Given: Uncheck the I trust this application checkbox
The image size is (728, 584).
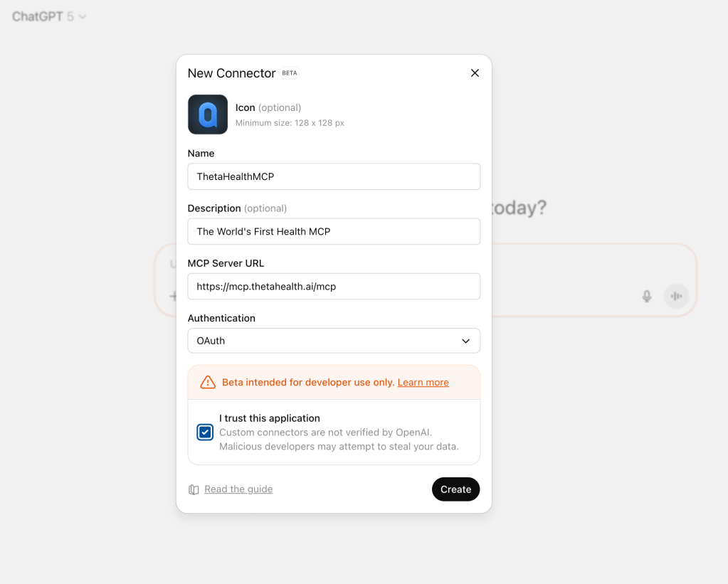Looking at the screenshot, I should point(205,432).
